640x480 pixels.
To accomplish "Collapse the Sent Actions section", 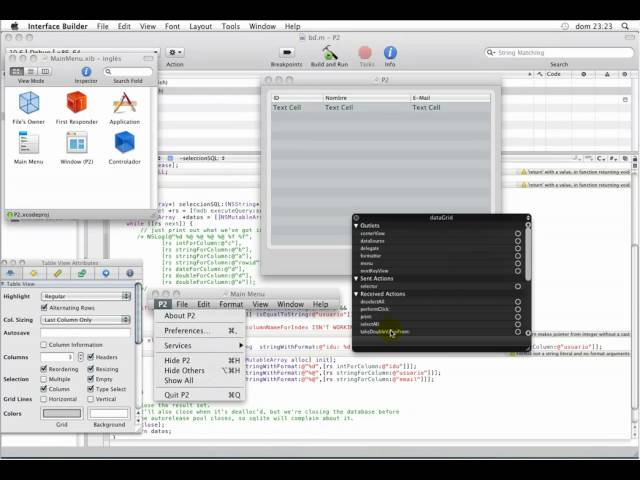I will click(356, 278).
